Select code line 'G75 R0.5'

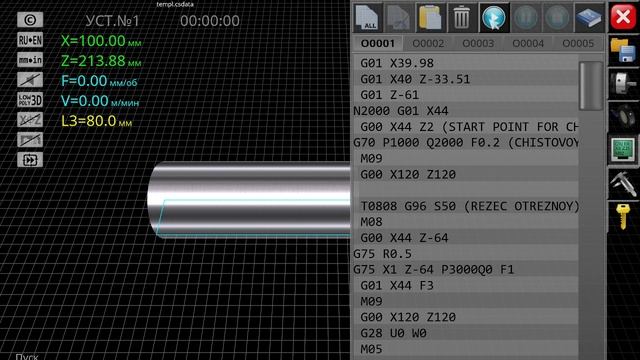click(x=465, y=253)
